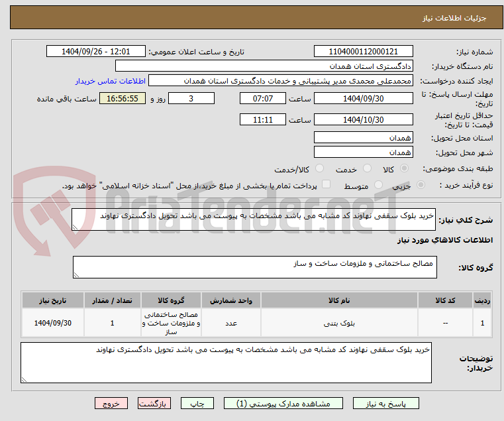Click the بازگشت back button

pos(154,403)
